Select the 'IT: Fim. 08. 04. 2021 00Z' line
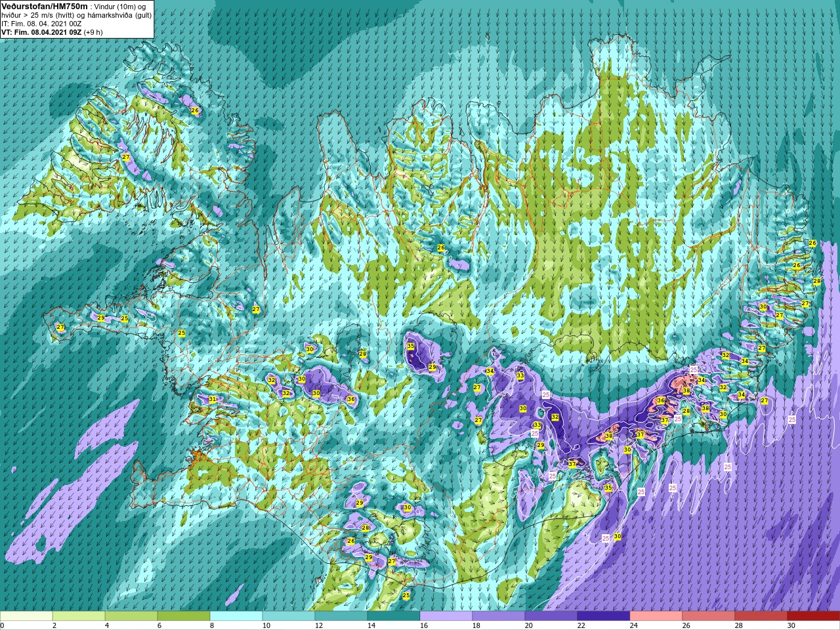This screenshot has width=840, height=630. 41,24
